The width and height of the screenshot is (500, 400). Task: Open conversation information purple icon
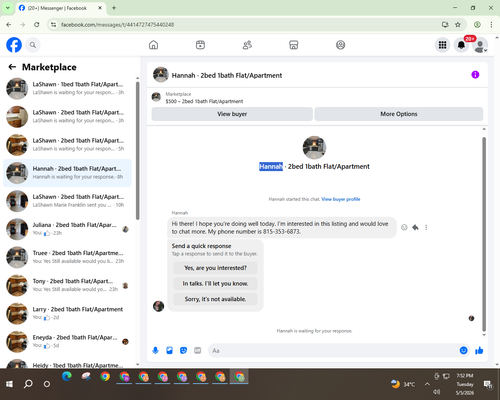[475, 75]
